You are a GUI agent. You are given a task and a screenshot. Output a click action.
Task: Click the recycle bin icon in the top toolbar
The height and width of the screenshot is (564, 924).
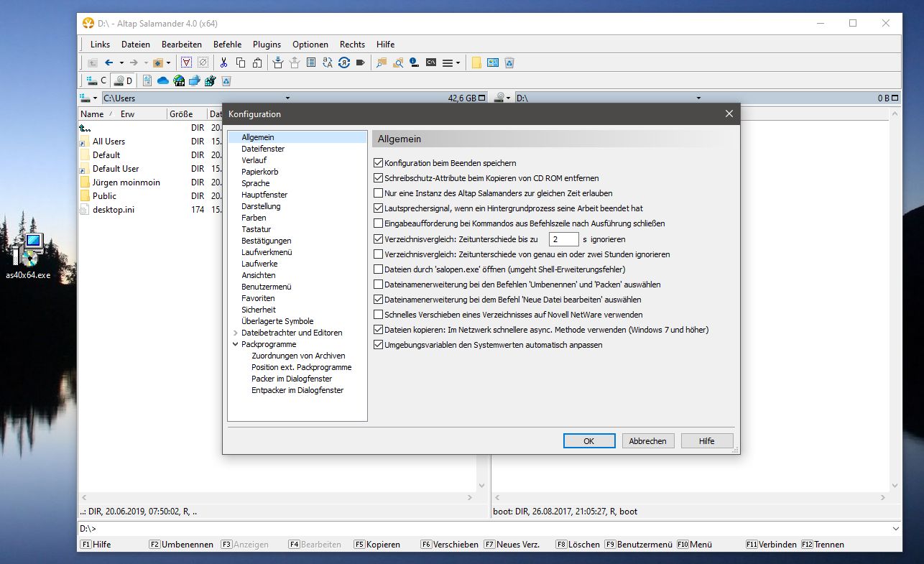[x=509, y=63]
